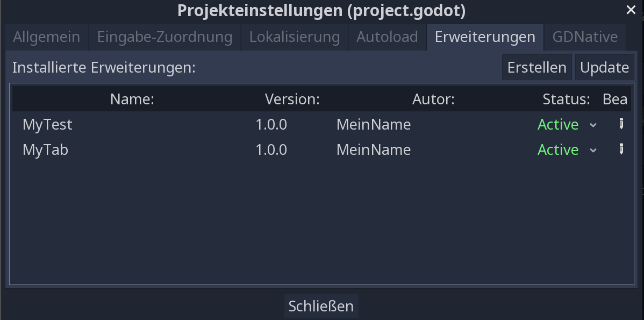Select the Autoload tab

[387, 37]
